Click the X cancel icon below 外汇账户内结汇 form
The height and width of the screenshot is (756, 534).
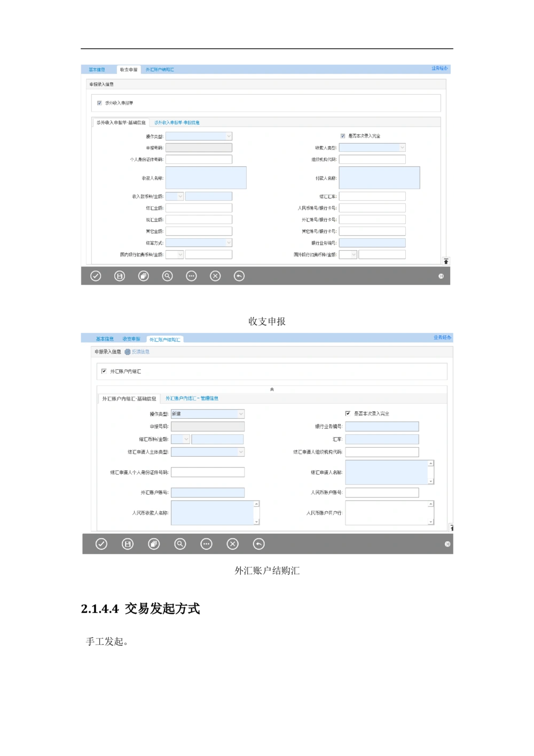[232, 544]
